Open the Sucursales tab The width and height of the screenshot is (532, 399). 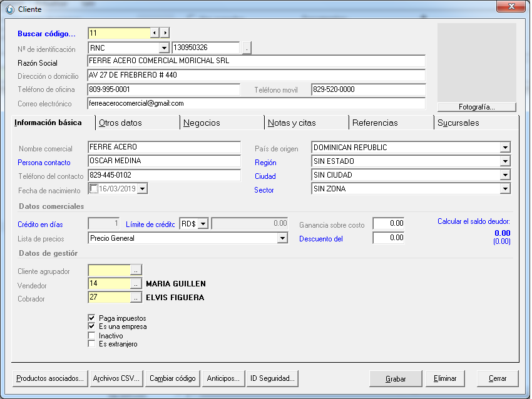pos(458,123)
